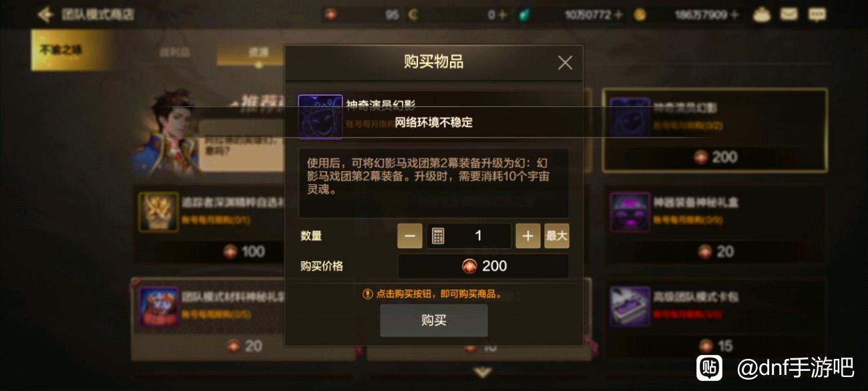
Task: Click the quantity input field showing 1
Action: (469, 236)
